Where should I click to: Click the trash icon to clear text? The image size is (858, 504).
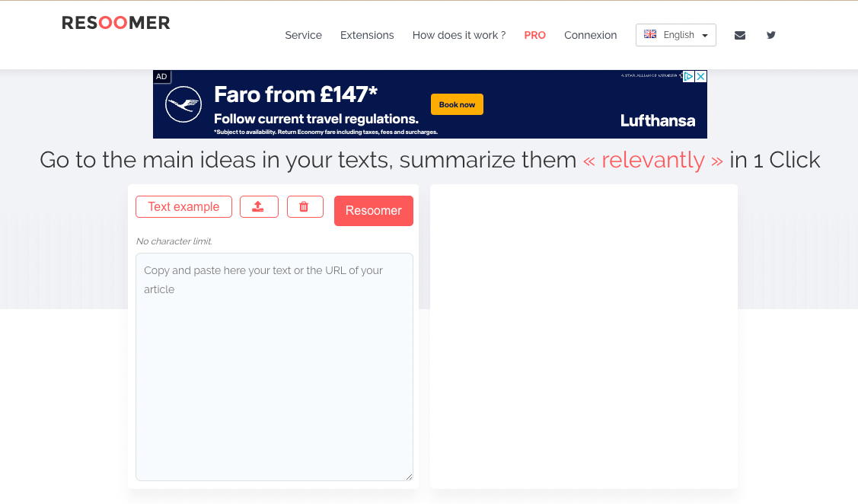305,206
